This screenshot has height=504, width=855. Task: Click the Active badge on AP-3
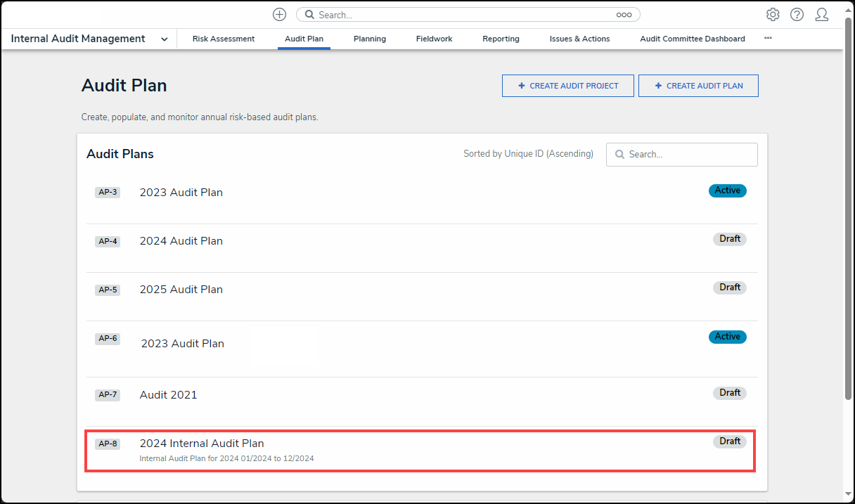(x=727, y=190)
